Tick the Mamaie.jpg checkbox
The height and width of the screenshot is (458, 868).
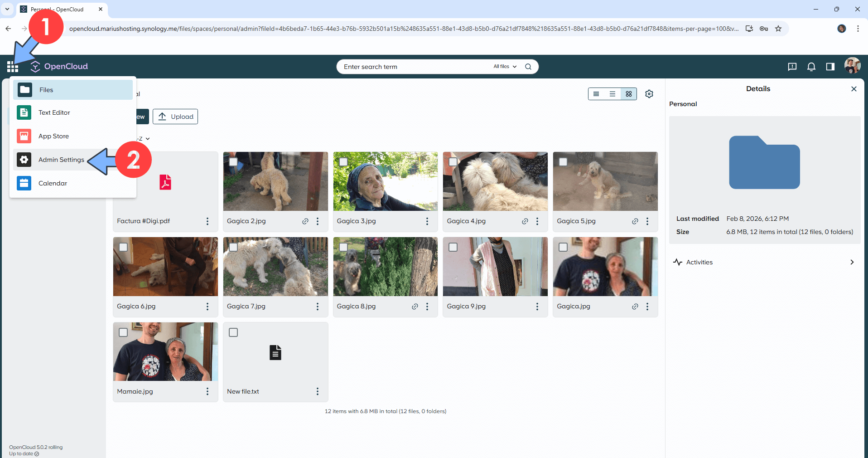coord(123,332)
